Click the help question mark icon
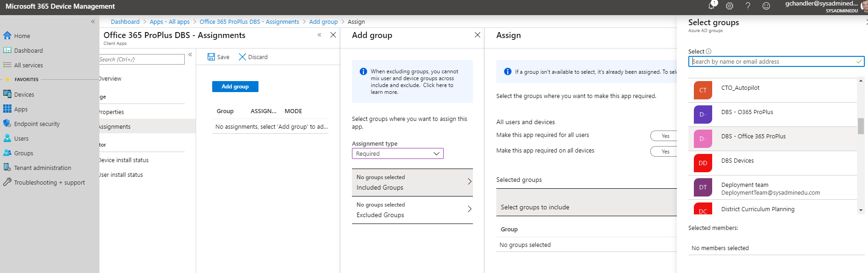Screen dimensions: 868x273 pos(748,6)
